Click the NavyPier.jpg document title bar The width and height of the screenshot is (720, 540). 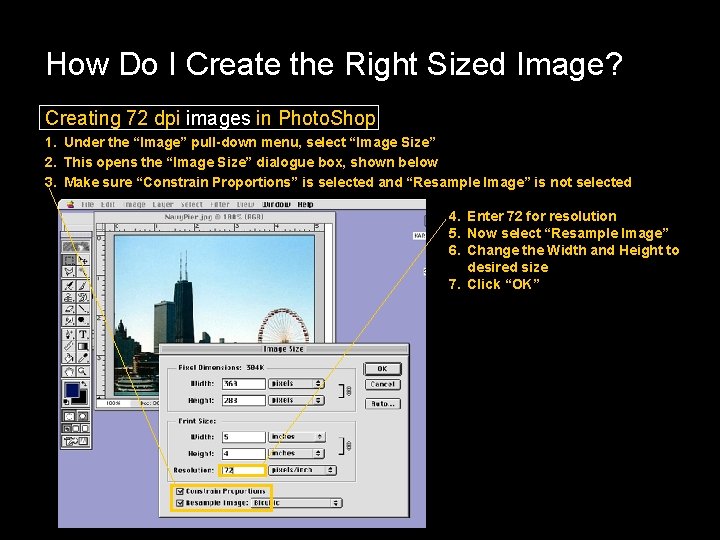[214, 217]
